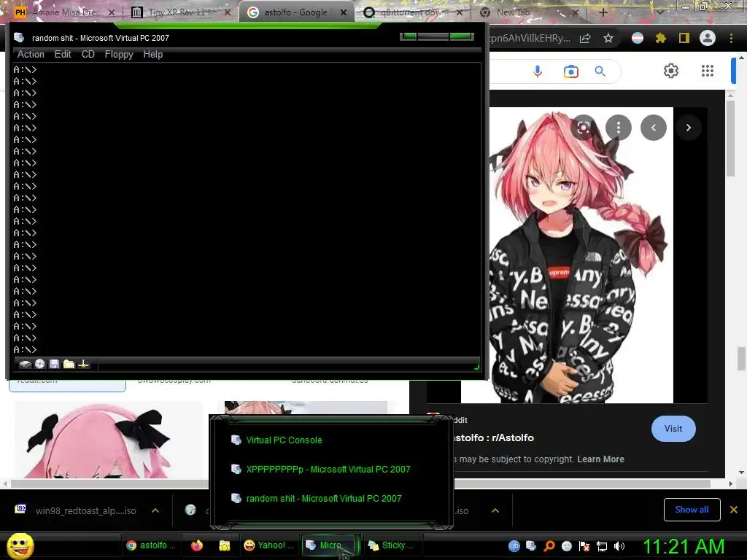Click the magnifier tray icon
The width and height of the screenshot is (747, 560).
point(549,546)
